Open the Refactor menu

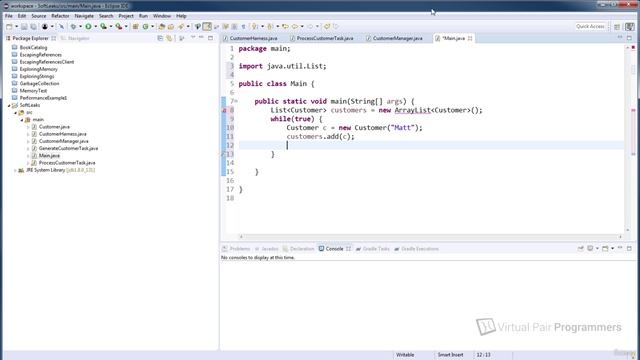coord(60,16)
